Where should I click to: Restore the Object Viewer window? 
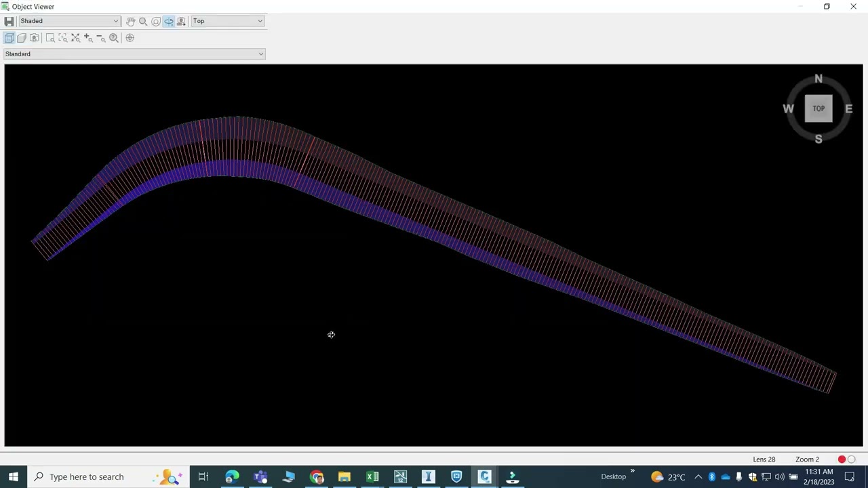click(827, 7)
